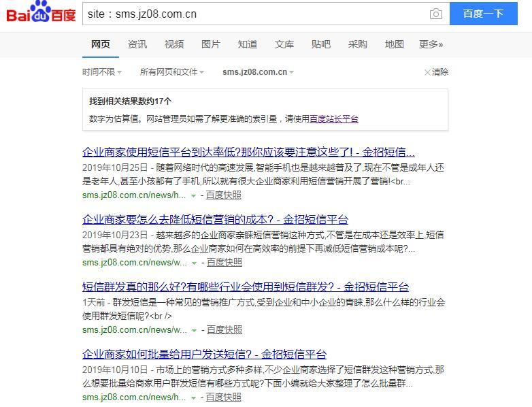532x407 pixels.
Task: Click the date 2019年10月25日
Action: [x=115, y=167]
